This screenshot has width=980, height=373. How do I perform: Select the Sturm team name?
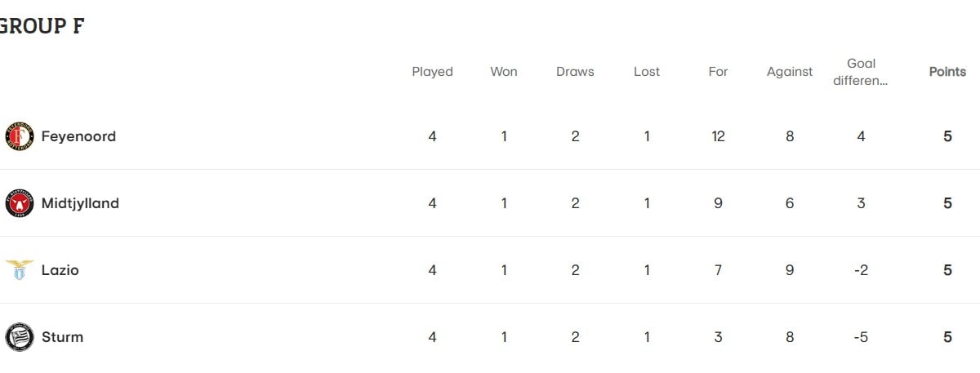point(62,337)
